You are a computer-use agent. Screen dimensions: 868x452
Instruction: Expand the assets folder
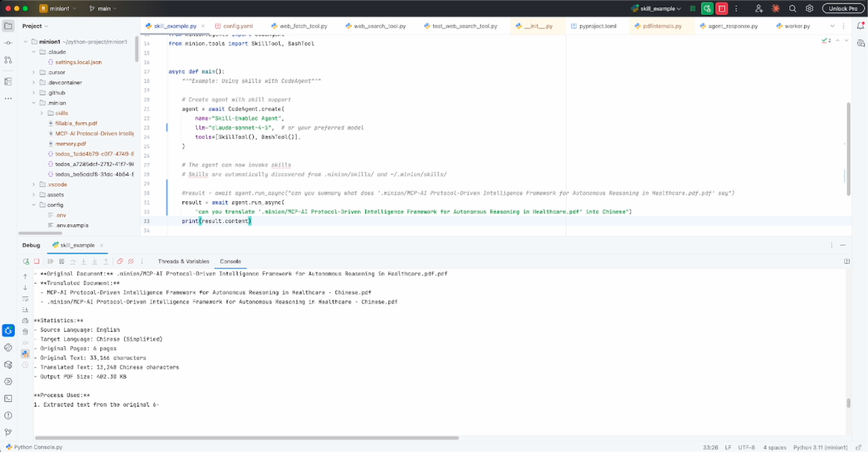click(33, 195)
